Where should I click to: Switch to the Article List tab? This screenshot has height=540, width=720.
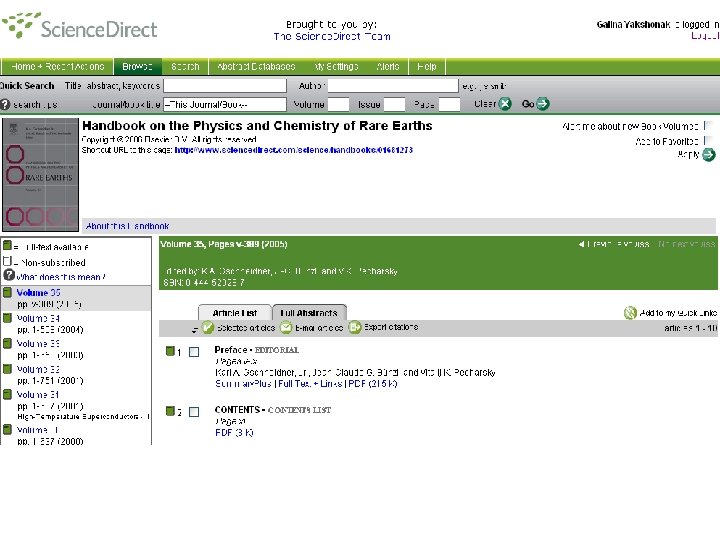tap(235, 313)
